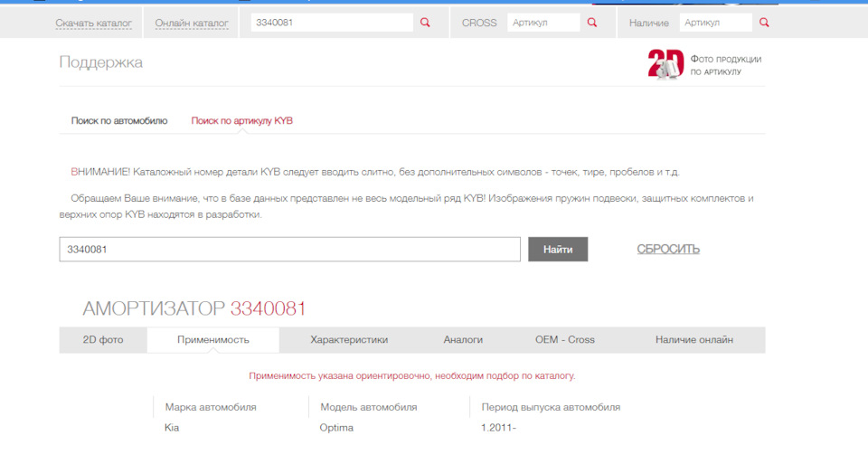Open the Наличие онлайн tab
This screenshot has height=464, width=868.
694,340
